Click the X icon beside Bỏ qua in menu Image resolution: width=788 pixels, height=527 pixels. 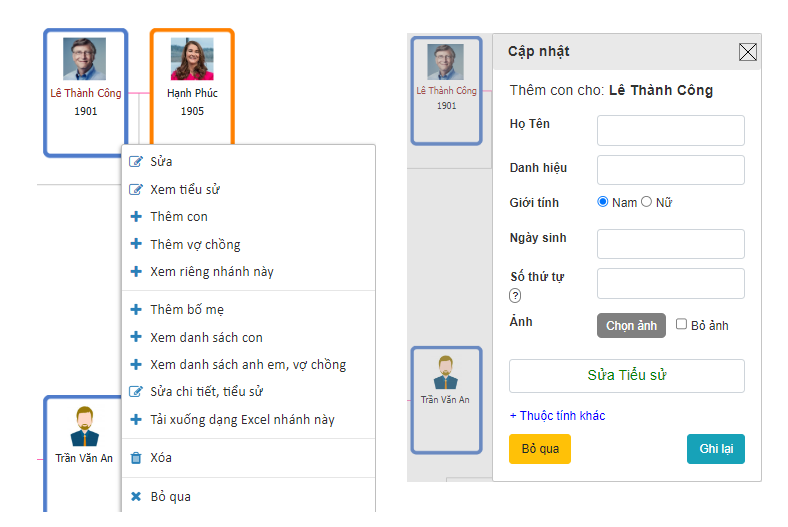(136, 497)
